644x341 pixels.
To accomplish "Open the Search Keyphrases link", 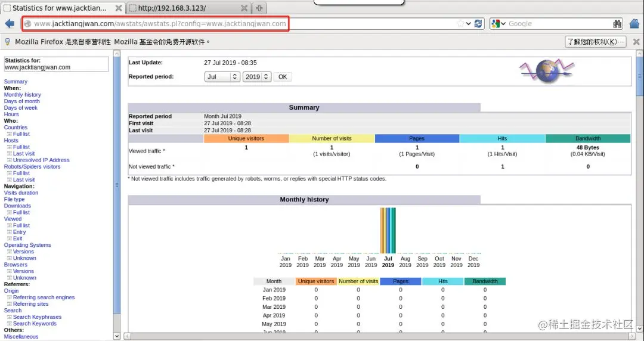I will 38,318.
